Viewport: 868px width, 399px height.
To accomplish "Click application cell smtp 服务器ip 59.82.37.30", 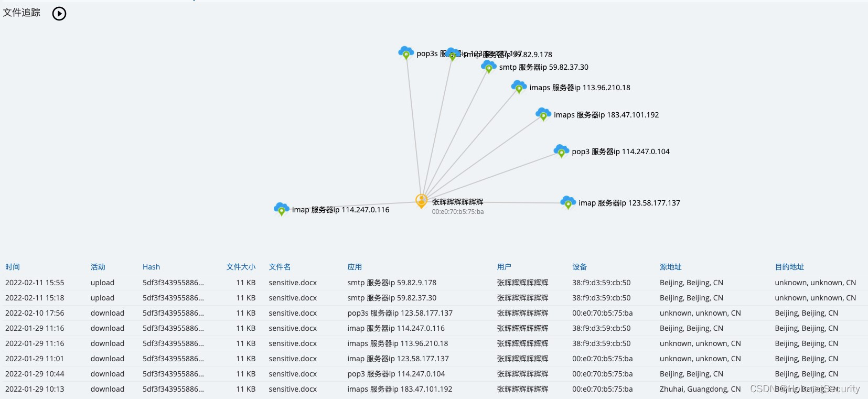I will pos(392,298).
